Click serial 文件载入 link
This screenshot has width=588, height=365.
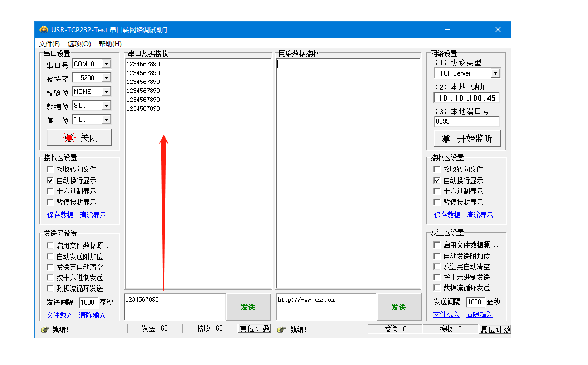pyautogui.click(x=59, y=315)
